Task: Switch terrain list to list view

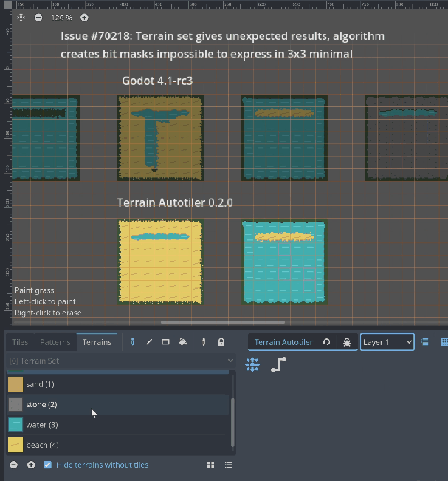Action: click(x=228, y=465)
